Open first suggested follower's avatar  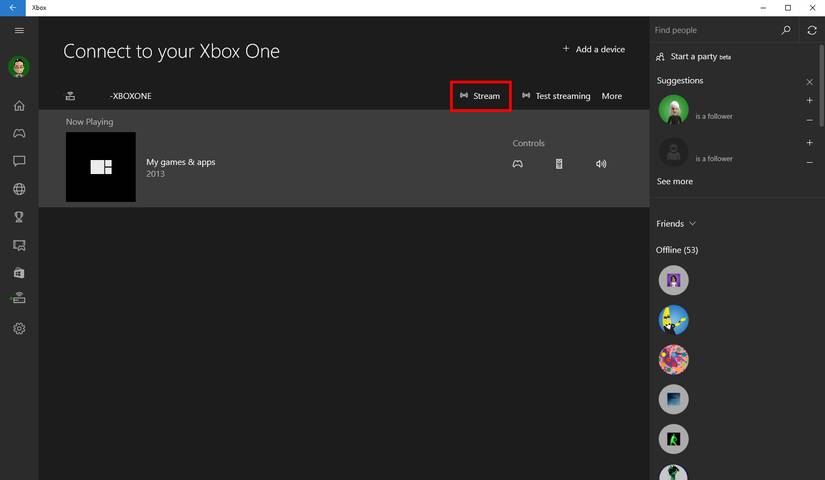pos(673,109)
